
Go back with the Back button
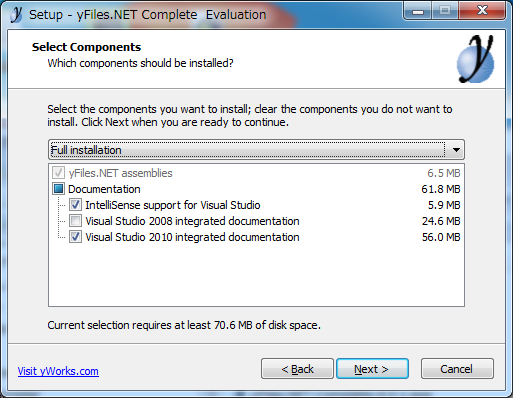(297, 369)
